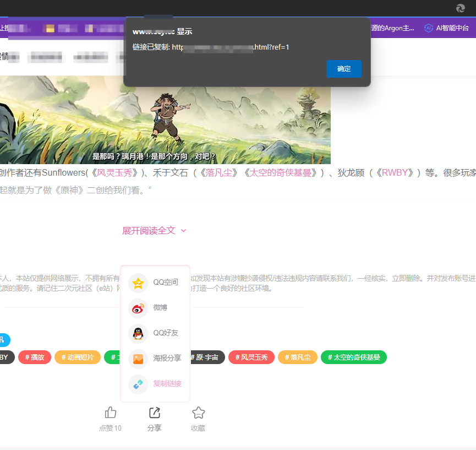Image resolution: width=476 pixels, height=450 pixels.
Task: Click the 分享 share icon
Action: (x=155, y=413)
